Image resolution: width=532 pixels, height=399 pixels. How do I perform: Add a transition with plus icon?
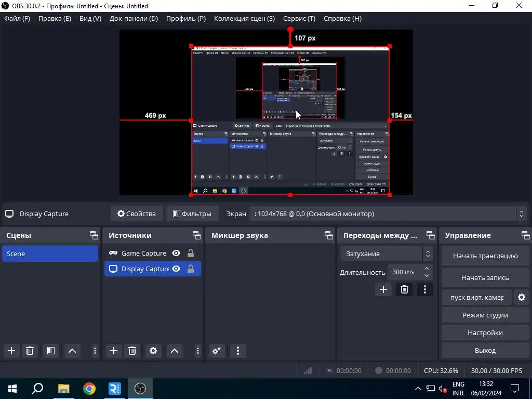point(383,289)
